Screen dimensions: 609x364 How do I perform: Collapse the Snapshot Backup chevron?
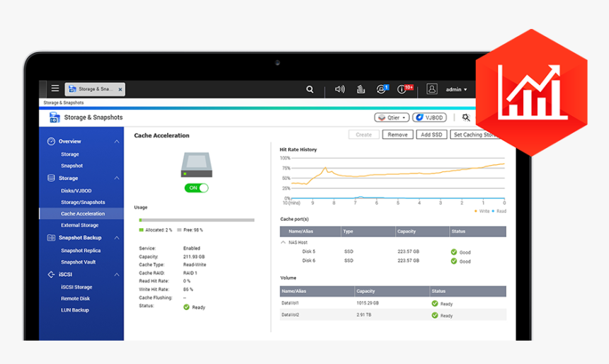point(117,238)
